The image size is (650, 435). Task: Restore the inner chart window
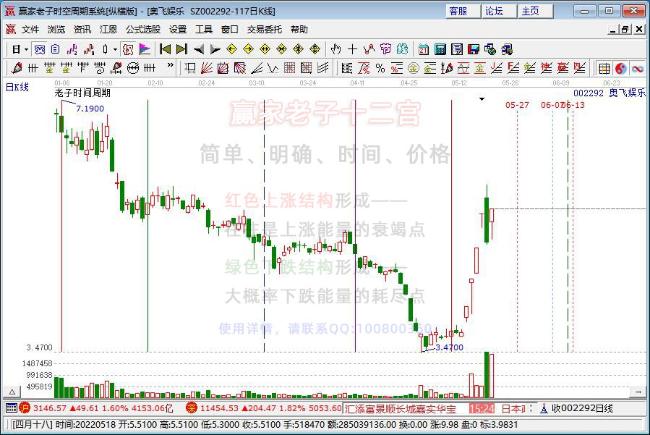[x=626, y=29]
